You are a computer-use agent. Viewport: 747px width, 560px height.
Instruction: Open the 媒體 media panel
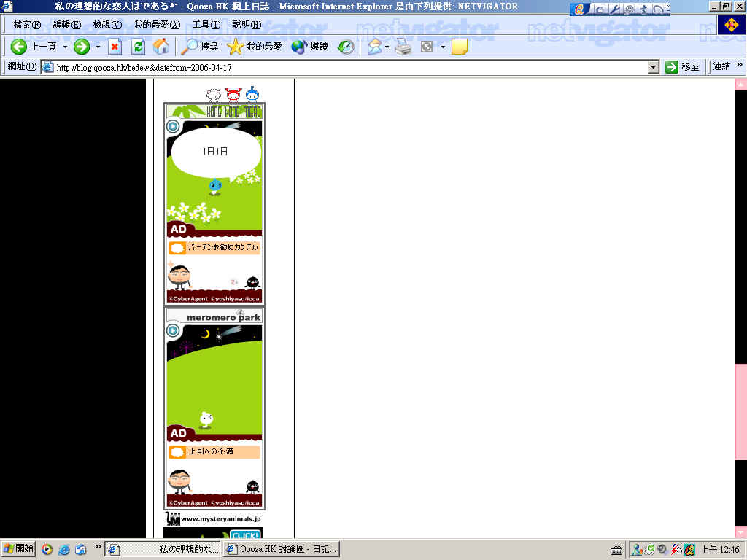[x=309, y=47]
